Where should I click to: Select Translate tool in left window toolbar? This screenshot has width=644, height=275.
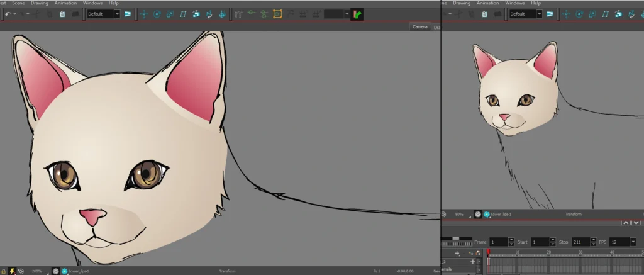tap(144, 14)
